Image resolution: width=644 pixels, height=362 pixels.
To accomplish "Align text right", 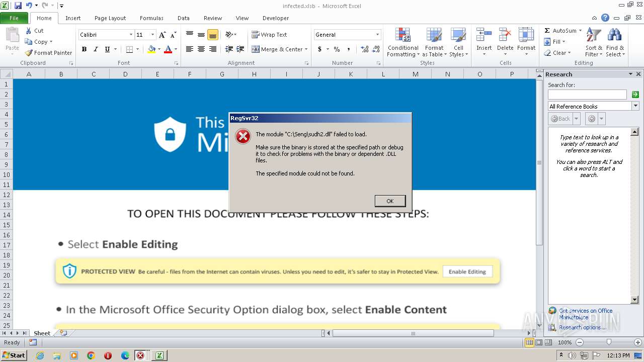I will click(213, 49).
